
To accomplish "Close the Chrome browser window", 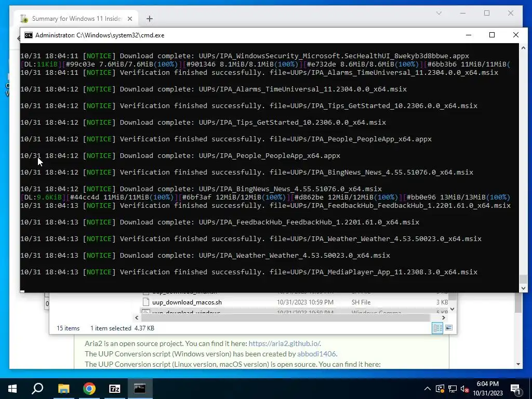I will [x=511, y=13].
